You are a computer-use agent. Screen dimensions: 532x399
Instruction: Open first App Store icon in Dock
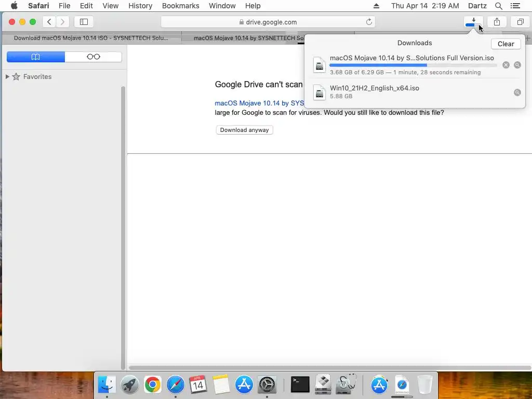[244, 385]
